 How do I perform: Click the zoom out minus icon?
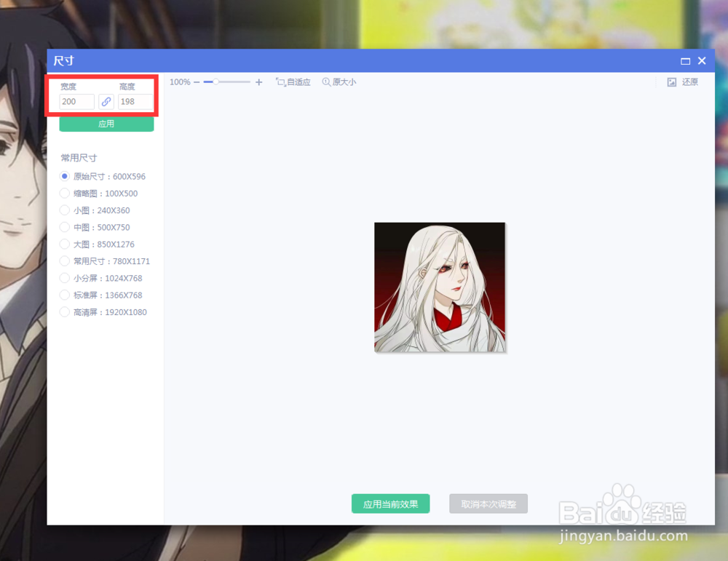pos(197,82)
